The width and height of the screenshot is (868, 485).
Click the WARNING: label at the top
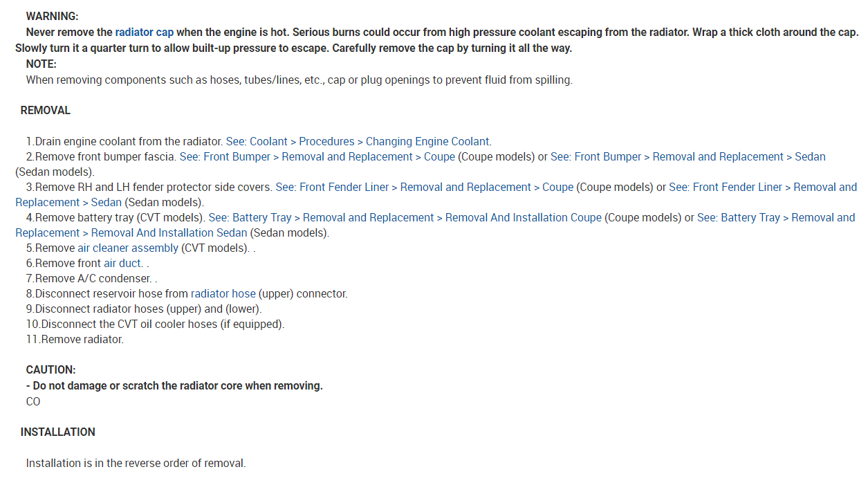click(52, 16)
